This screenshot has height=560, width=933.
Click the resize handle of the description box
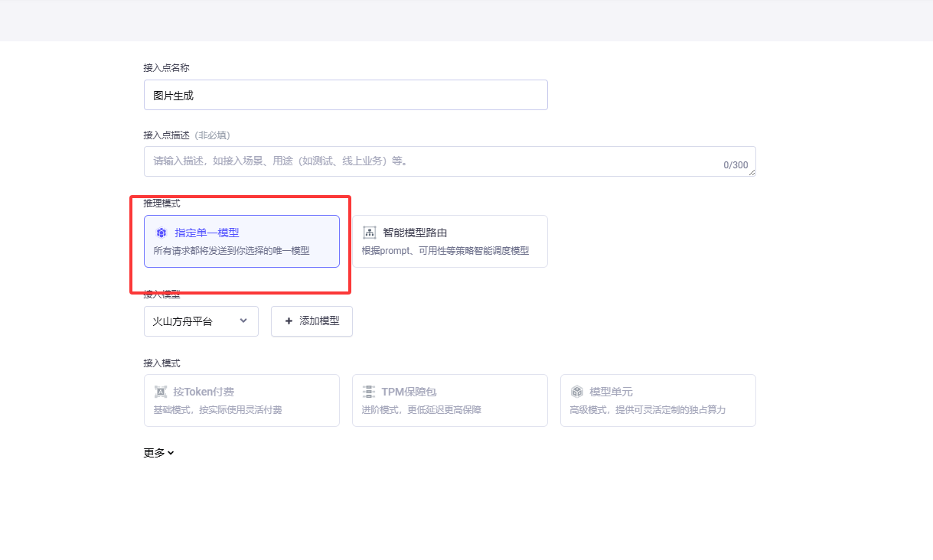pyautogui.click(x=752, y=173)
